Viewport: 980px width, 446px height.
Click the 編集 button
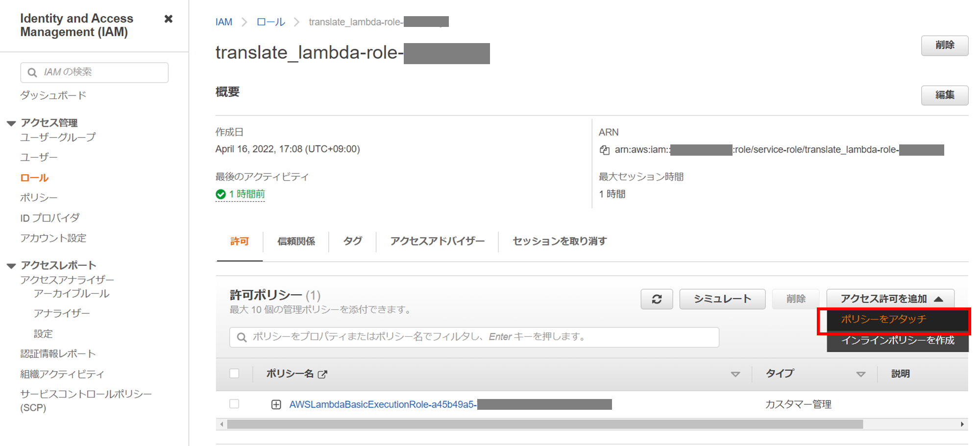pyautogui.click(x=945, y=95)
